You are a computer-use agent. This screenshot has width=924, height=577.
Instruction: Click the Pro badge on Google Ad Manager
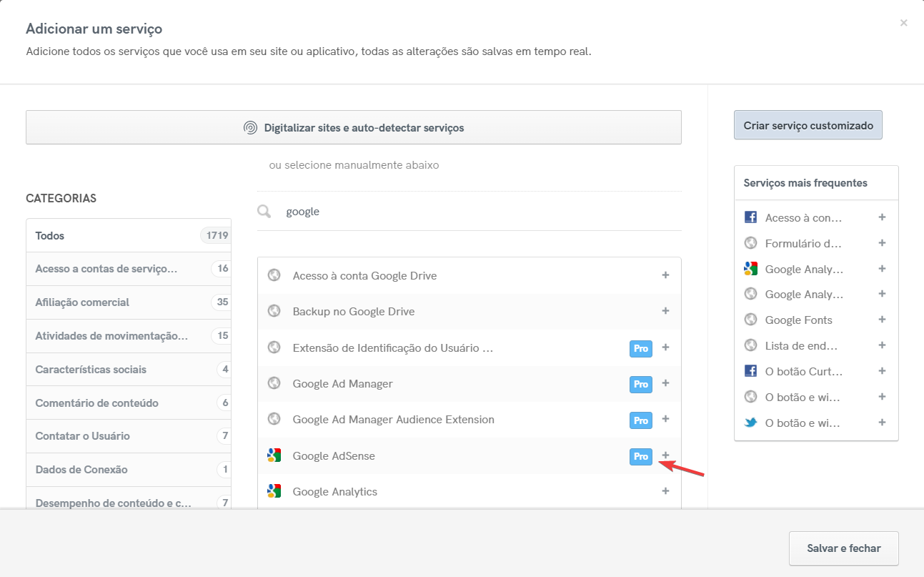coord(640,384)
